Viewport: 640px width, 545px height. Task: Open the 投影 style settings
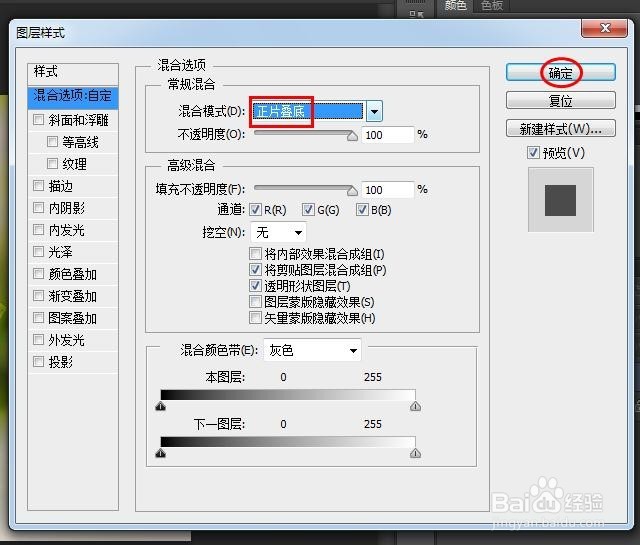60,362
